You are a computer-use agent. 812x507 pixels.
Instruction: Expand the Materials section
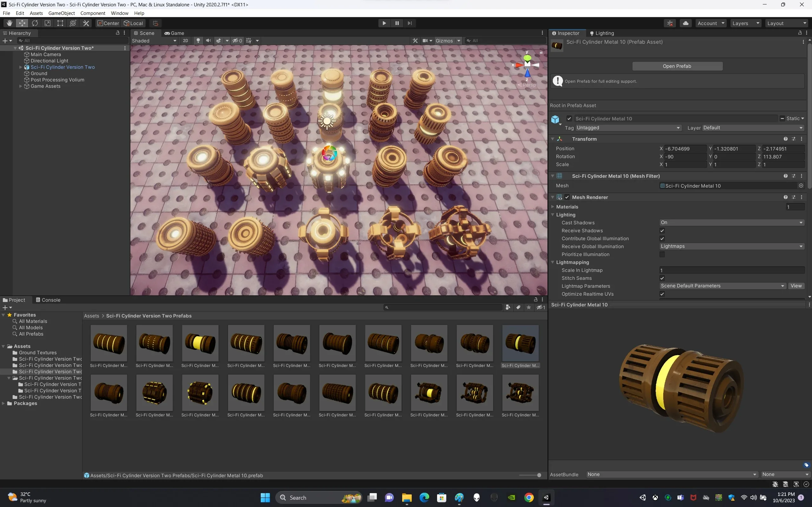[x=553, y=207]
